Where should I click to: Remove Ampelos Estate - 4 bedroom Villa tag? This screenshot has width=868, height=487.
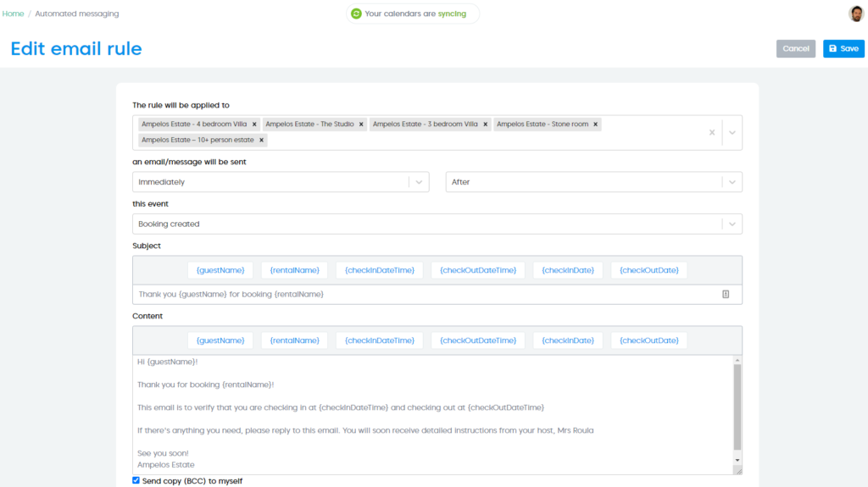click(254, 125)
